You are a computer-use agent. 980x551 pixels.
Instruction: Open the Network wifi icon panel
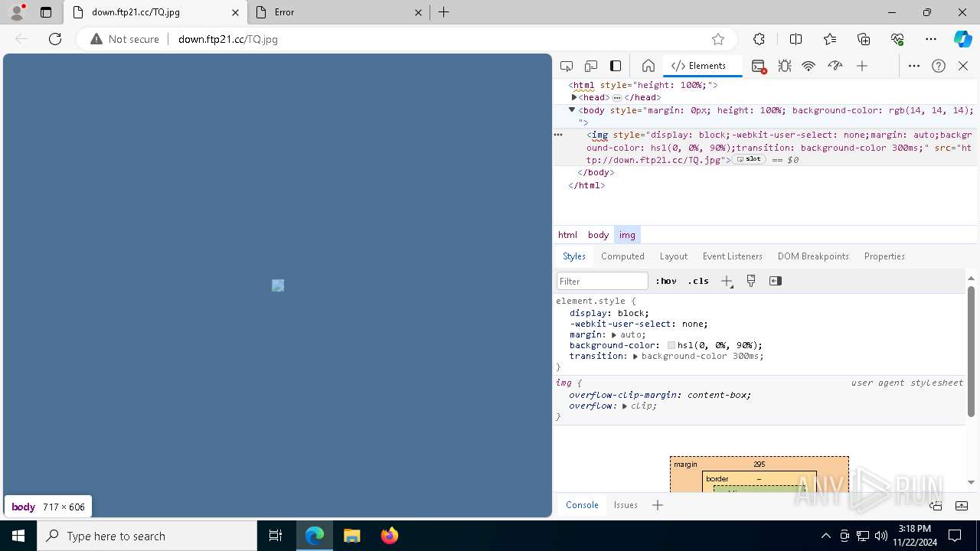point(808,66)
